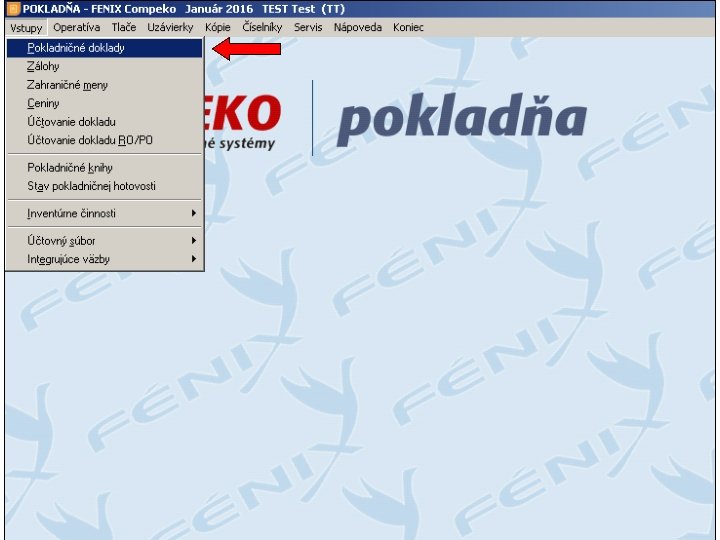Select Zahraničné meny entry
Screen dimensions: 720x540
click(x=105, y=85)
